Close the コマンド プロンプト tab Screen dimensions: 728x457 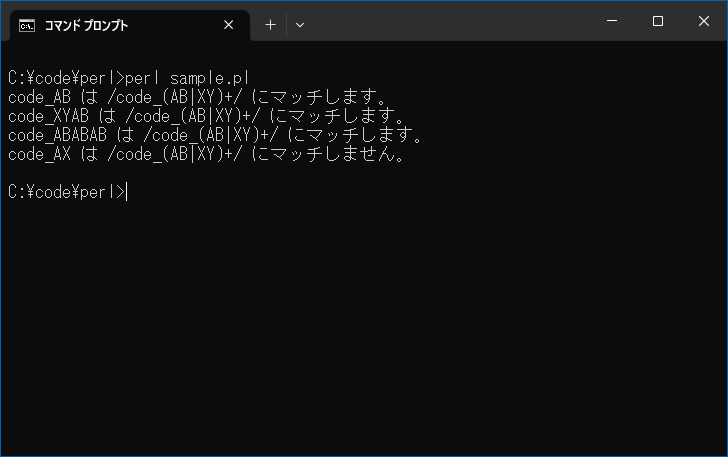[x=228, y=25]
